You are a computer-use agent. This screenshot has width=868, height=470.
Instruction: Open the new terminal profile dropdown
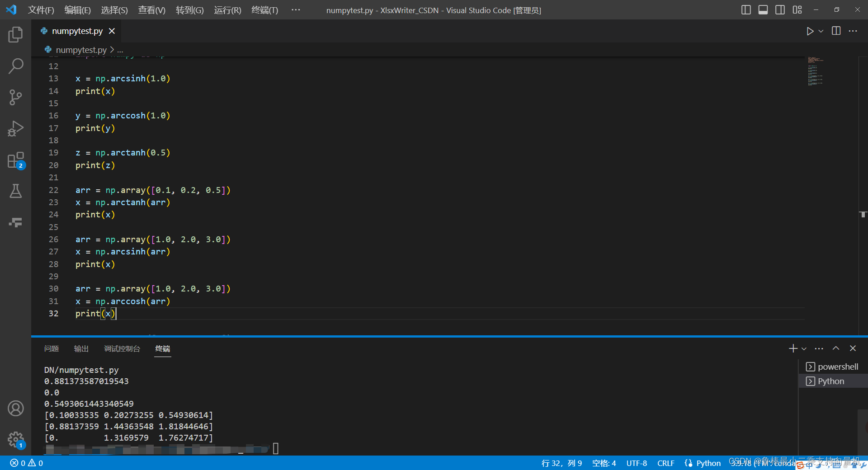coord(804,348)
